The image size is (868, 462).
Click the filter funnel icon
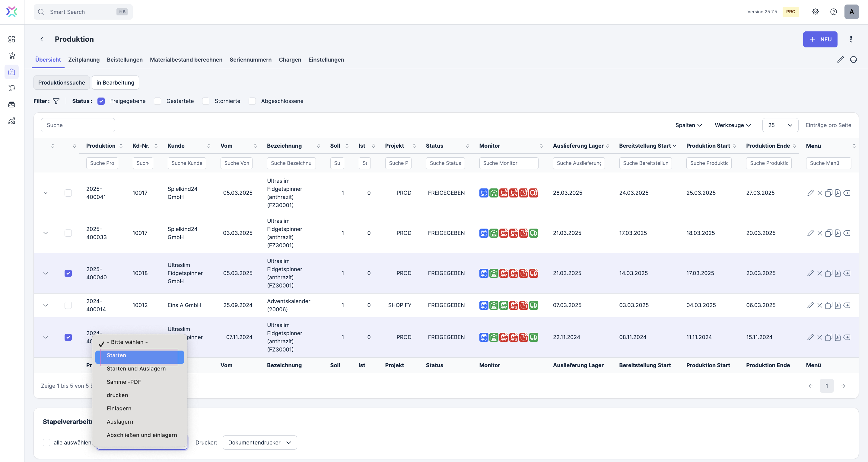click(56, 101)
